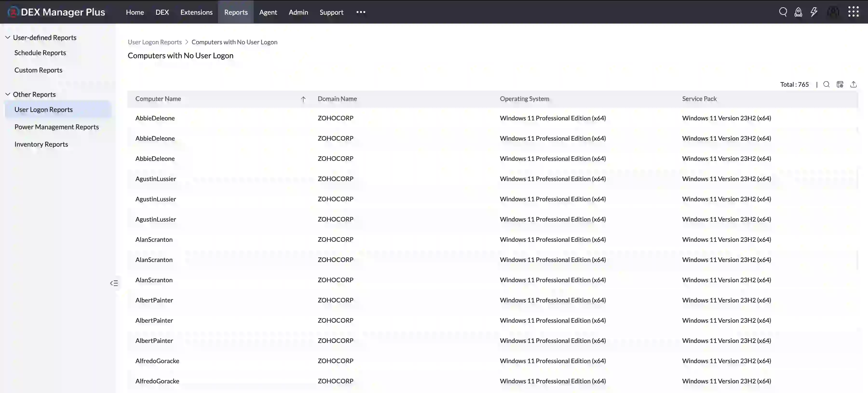The image size is (868, 393).
Task: Select the topmost AlanScranton computer name
Action: pos(154,240)
